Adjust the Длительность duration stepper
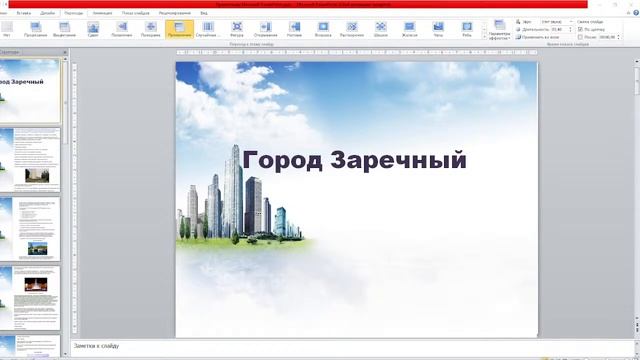 570,29
